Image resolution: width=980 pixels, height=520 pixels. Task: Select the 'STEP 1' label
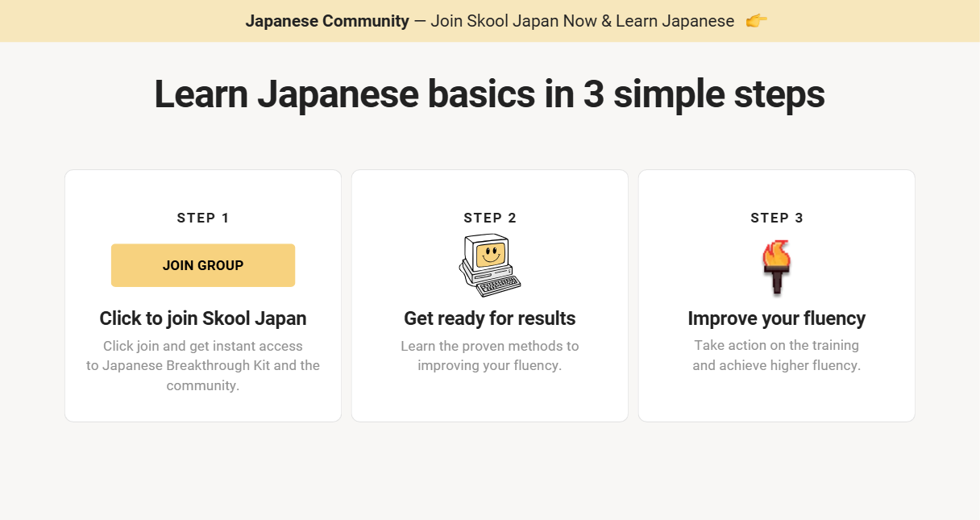click(x=203, y=218)
